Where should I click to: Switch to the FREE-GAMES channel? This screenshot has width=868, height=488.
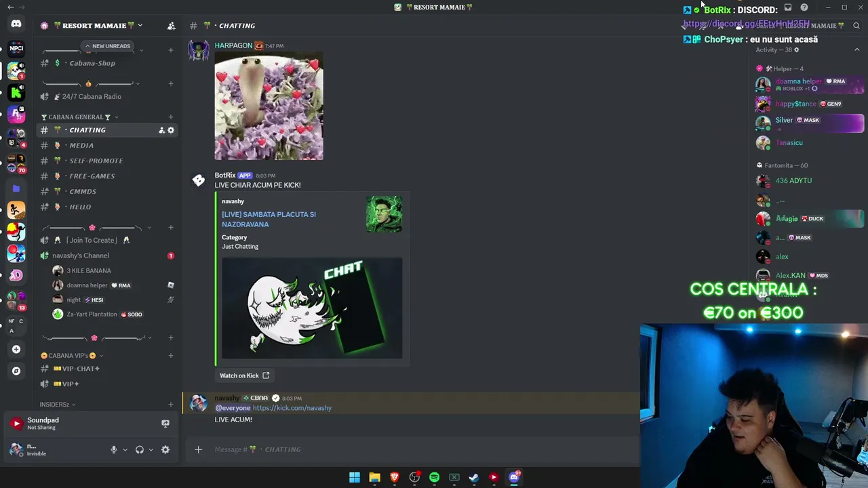pos(107,176)
